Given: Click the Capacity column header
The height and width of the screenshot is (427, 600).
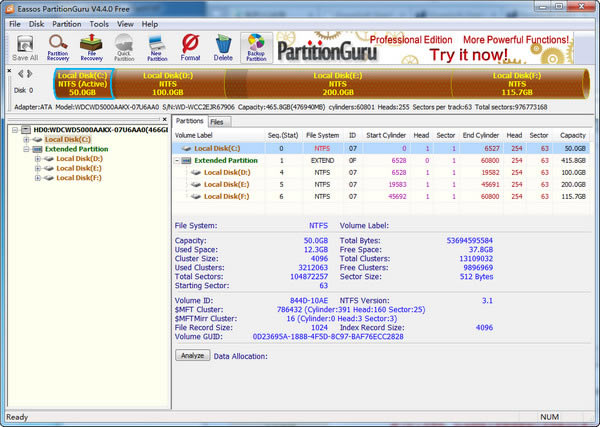Looking at the screenshot, I should (x=572, y=135).
